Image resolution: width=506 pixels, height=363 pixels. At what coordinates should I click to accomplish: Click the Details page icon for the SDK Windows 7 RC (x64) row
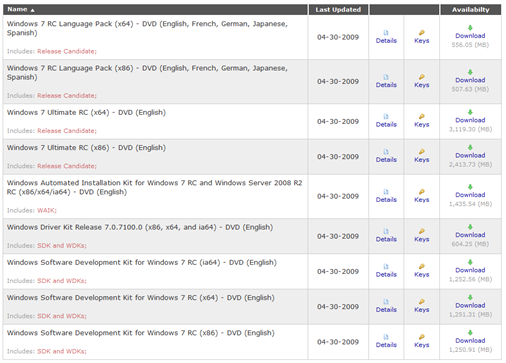pyautogui.click(x=386, y=302)
